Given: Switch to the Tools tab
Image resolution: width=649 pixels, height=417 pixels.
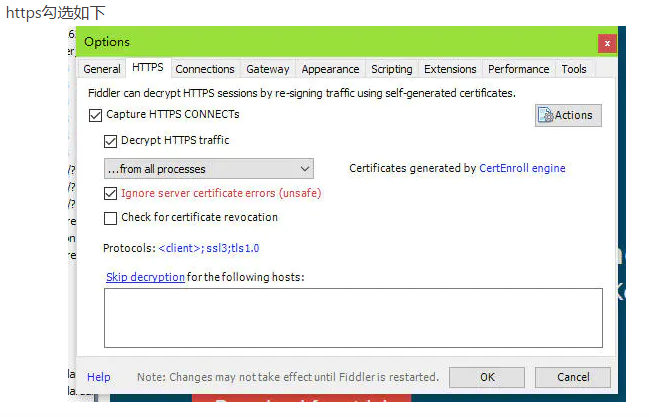Looking at the screenshot, I should tap(574, 69).
